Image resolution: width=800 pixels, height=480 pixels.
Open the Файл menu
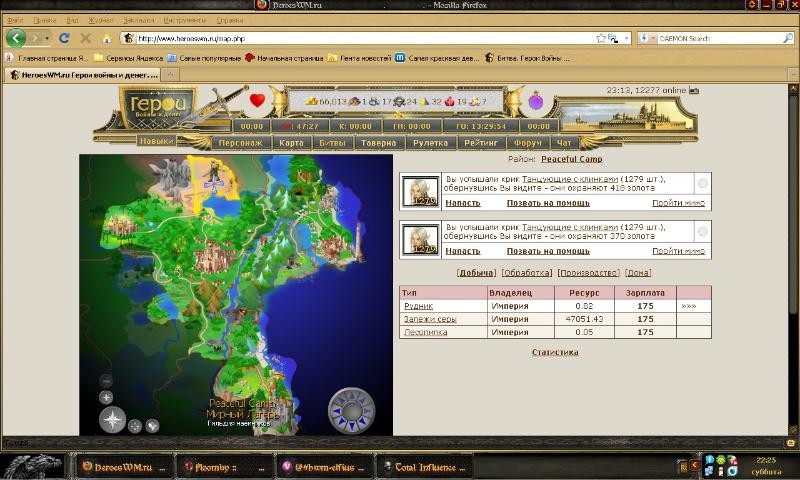click(x=15, y=20)
